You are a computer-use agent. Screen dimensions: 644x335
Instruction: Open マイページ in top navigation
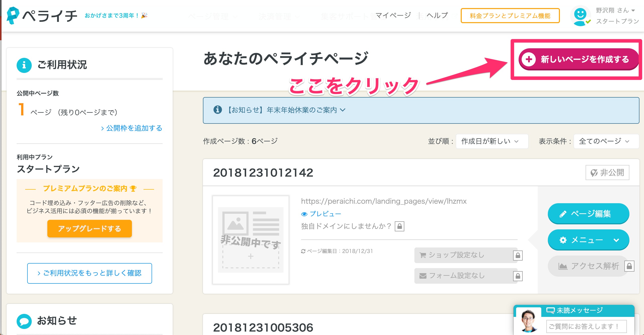tap(393, 16)
